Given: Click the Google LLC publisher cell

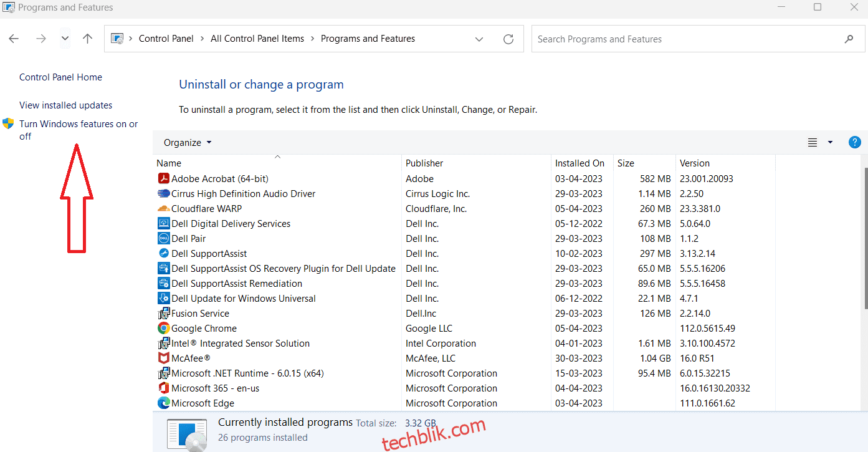Looking at the screenshot, I should [429, 329].
